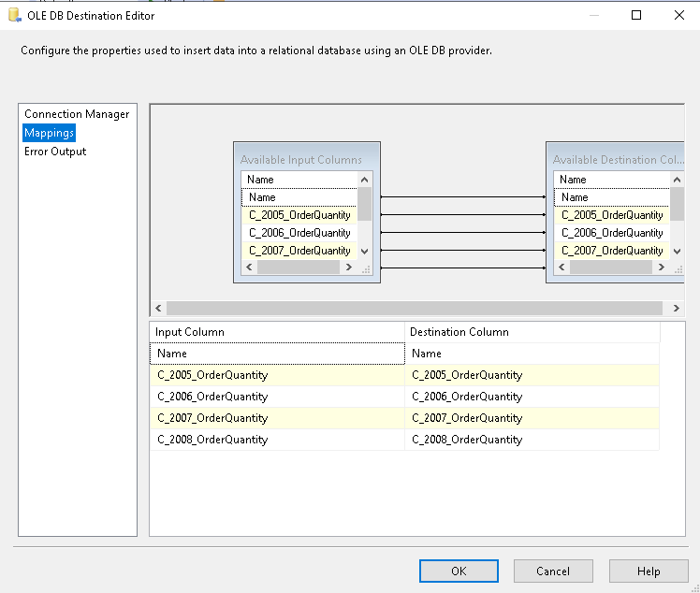Click the OLE DB database icon in title bar

click(x=14, y=15)
